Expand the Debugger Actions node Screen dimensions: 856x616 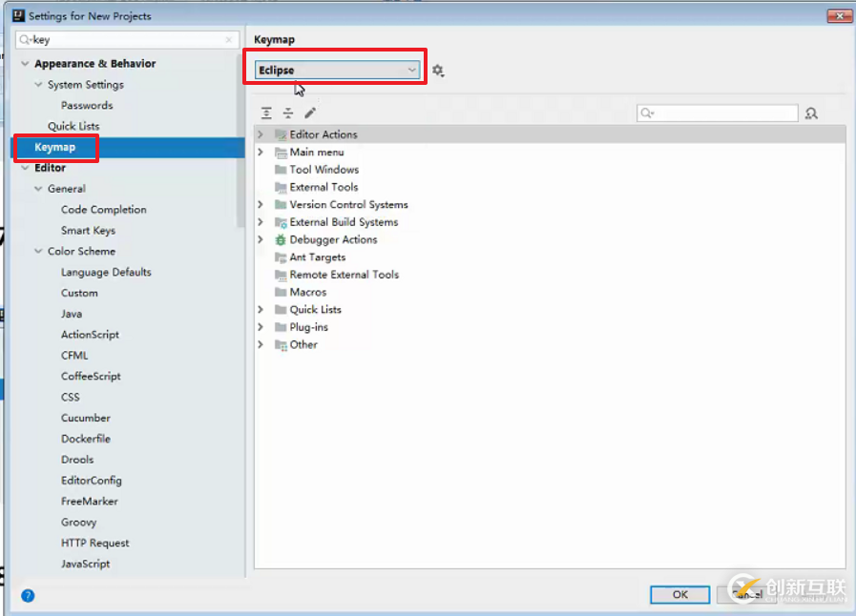(x=261, y=239)
